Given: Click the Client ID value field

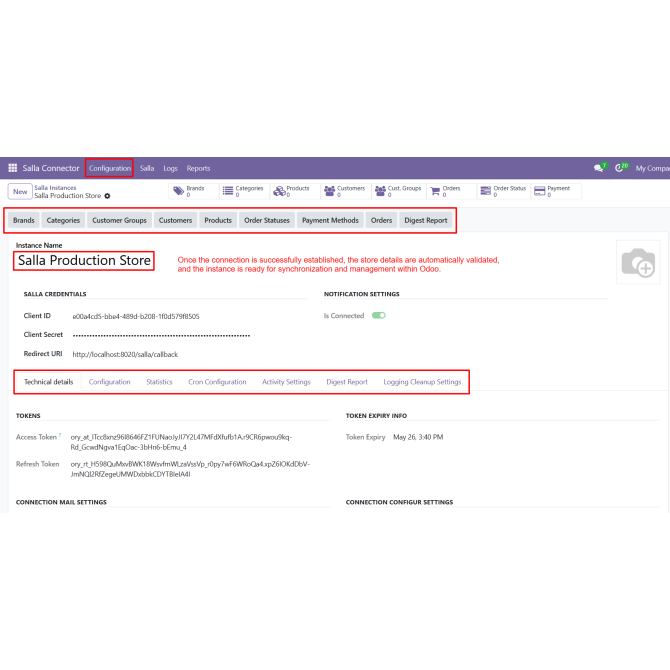Looking at the screenshot, I should click(136, 316).
